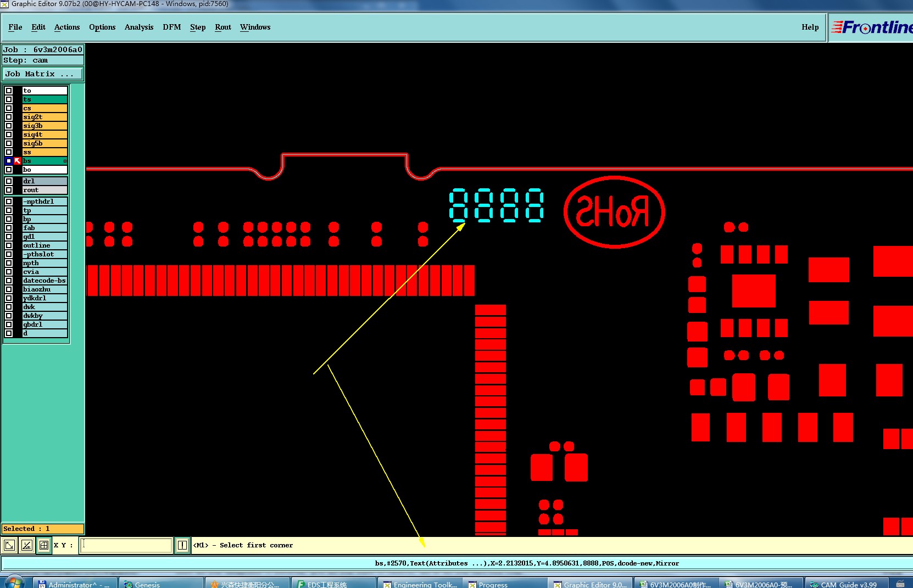
Task: Open the Rout menu
Action: (223, 27)
